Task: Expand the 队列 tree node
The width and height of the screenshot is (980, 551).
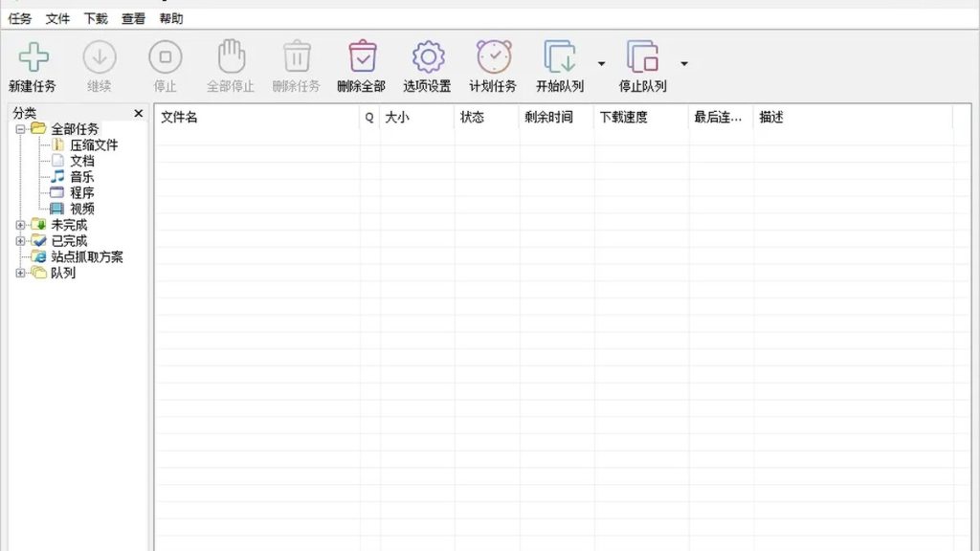Action: point(21,273)
